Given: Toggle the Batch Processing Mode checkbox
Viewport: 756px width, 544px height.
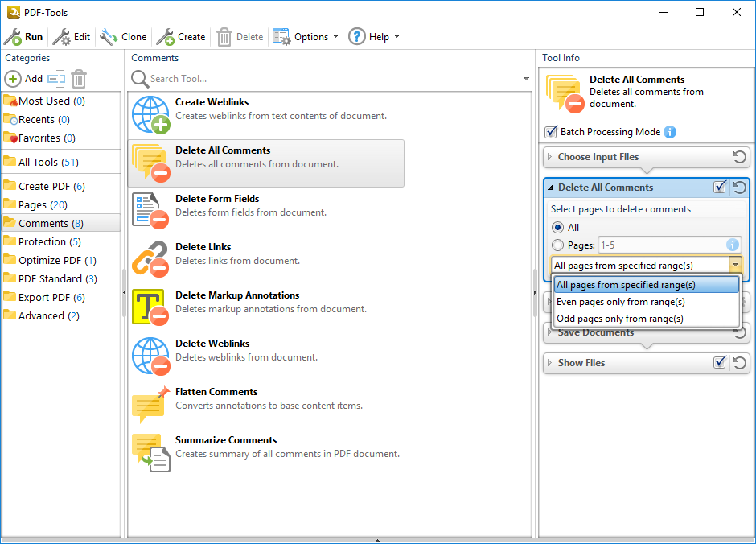Looking at the screenshot, I should click(551, 132).
